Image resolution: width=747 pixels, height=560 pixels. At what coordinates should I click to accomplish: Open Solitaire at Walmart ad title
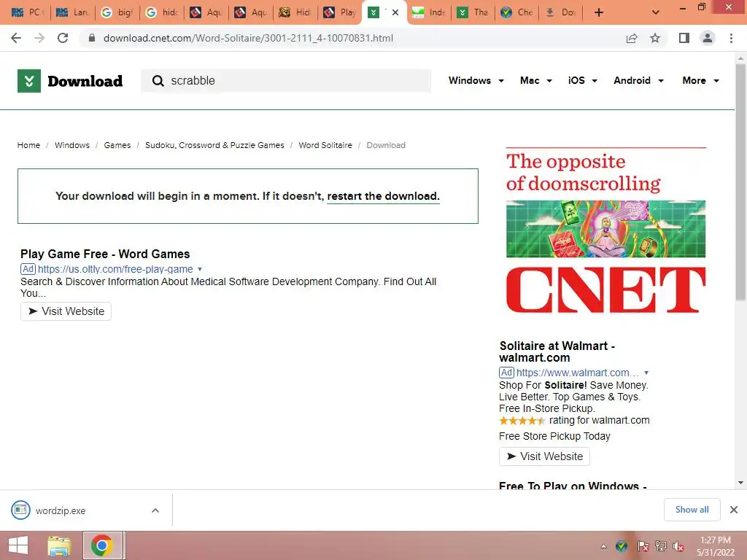557,351
